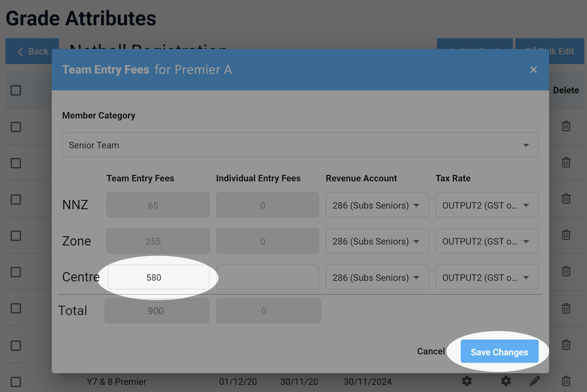The width and height of the screenshot is (587, 392).
Task: Click the Zone Individual Entry Fees field
Action: pos(268,241)
